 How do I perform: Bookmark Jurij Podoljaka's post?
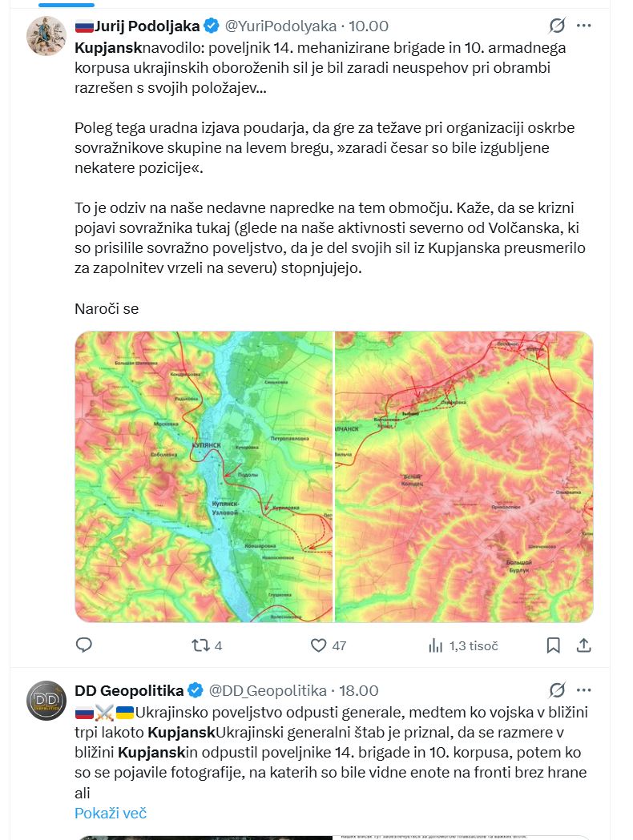(553, 645)
